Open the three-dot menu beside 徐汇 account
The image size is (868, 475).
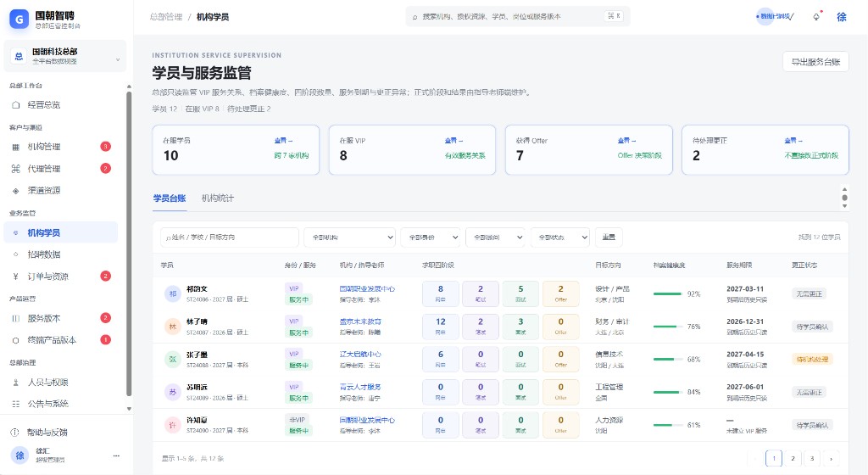(116, 455)
